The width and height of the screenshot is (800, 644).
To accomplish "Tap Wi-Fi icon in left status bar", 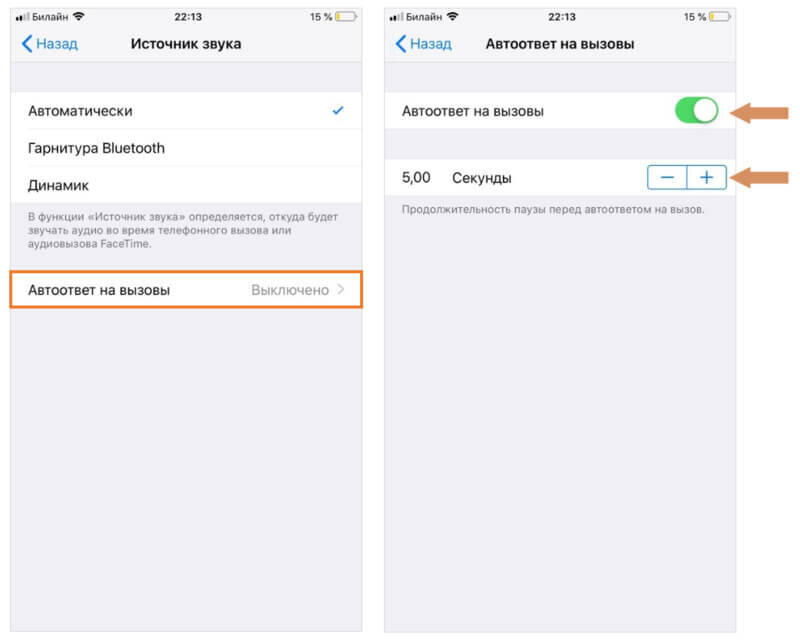I will (x=79, y=16).
